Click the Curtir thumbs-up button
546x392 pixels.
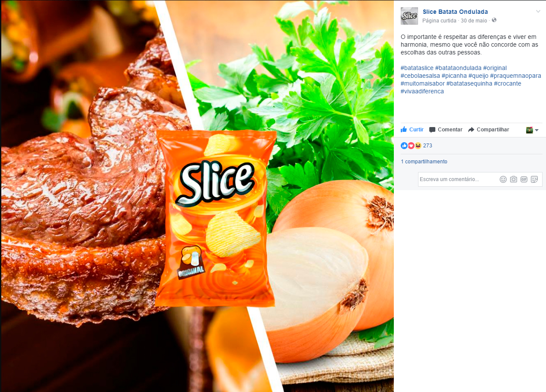click(x=412, y=130)
